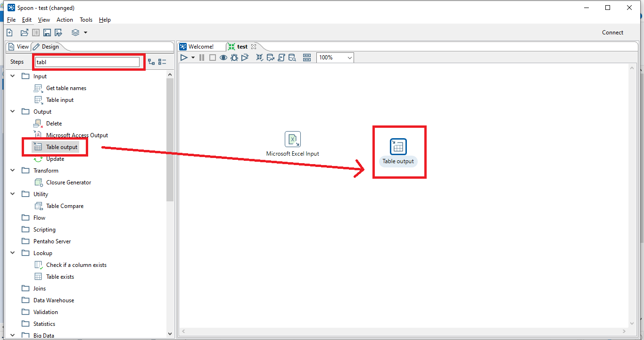Select the Table input step

60,100
